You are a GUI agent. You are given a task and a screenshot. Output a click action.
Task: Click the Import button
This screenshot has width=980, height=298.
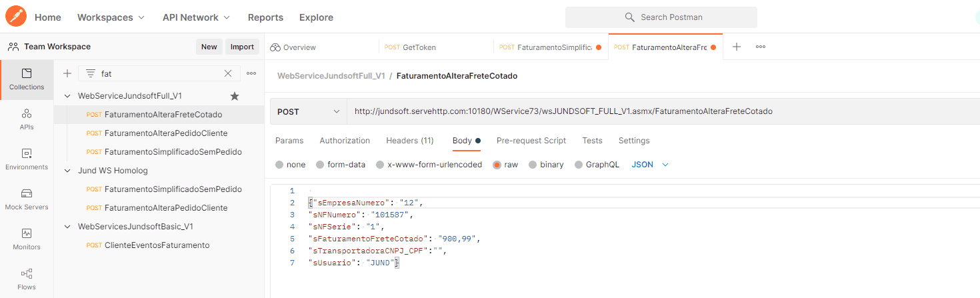coord(242,47)
